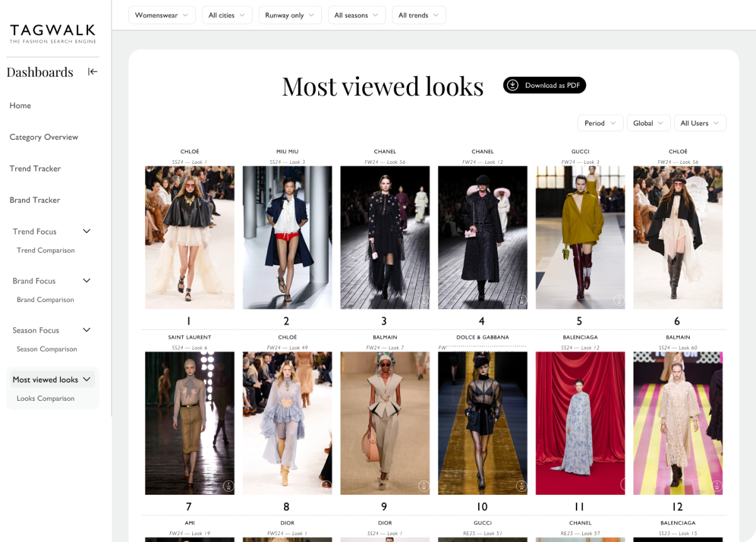Click the AMI brand label
This screenshot has width=756, height=542.
tap(190, 523)
